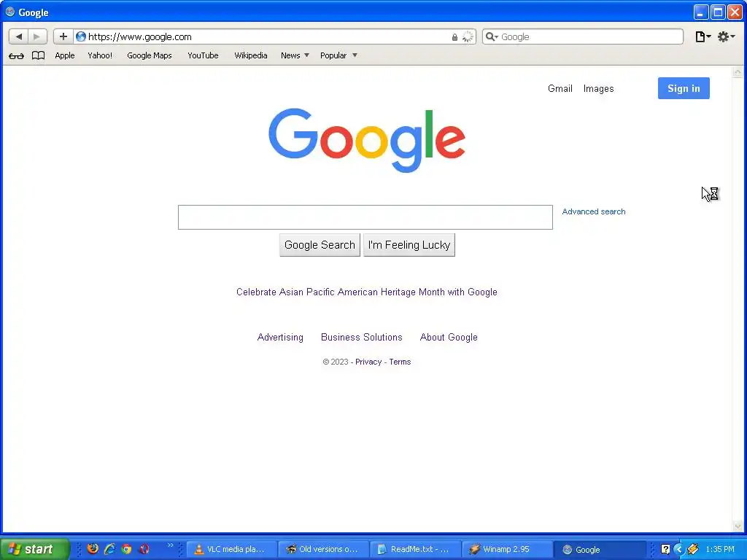Click the blue Sign in button

point(684,88)
